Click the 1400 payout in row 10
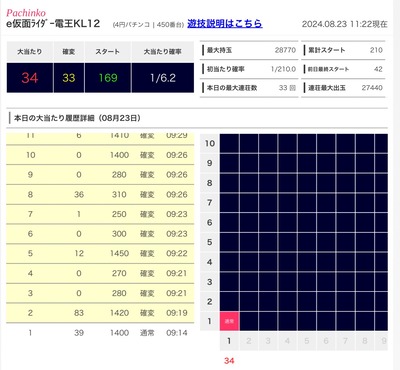This screenshot has height=370, width=400. [x=119, y=155]
